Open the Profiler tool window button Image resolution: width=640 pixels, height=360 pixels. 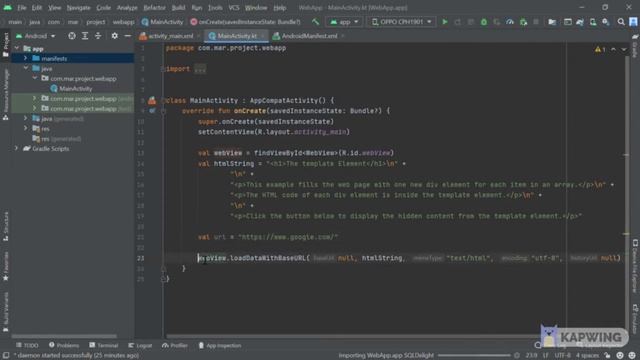(x=174, y=345)
